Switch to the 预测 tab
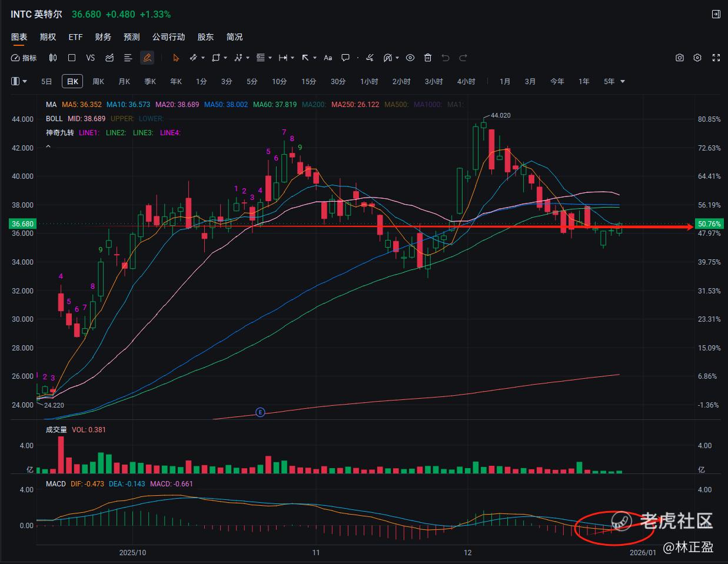728x564 pixels. click(132, 36)
